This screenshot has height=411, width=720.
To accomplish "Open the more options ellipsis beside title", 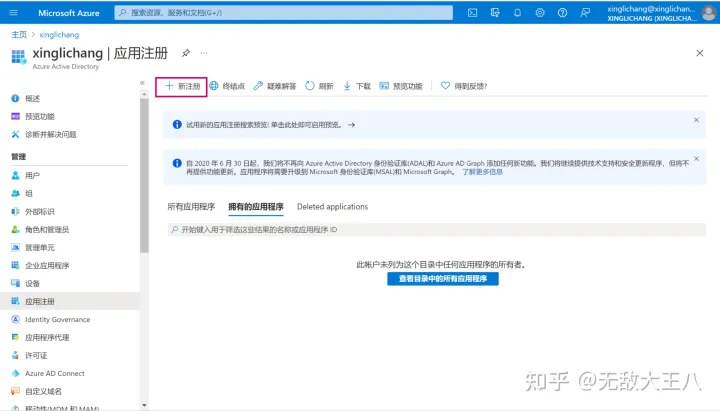I will pyautogui.click(x=205, y=52).
